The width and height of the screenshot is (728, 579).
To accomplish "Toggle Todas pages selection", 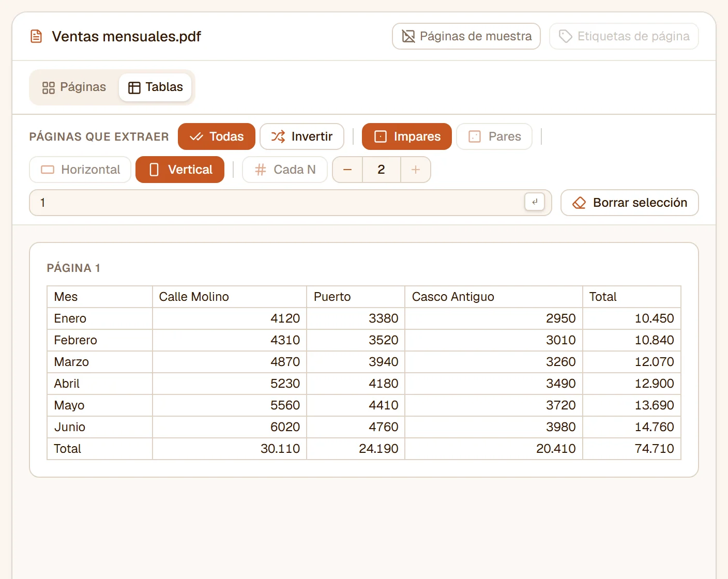I will tap(217, 136).
